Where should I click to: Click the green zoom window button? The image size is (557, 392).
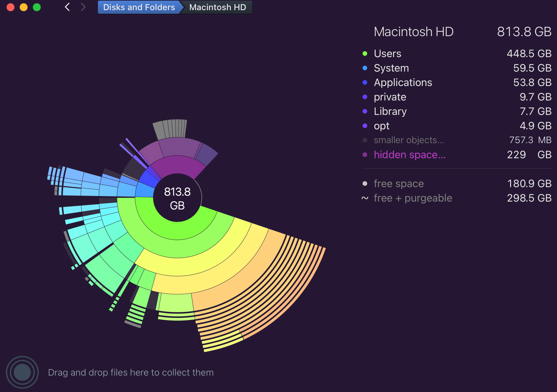[37, 7]
